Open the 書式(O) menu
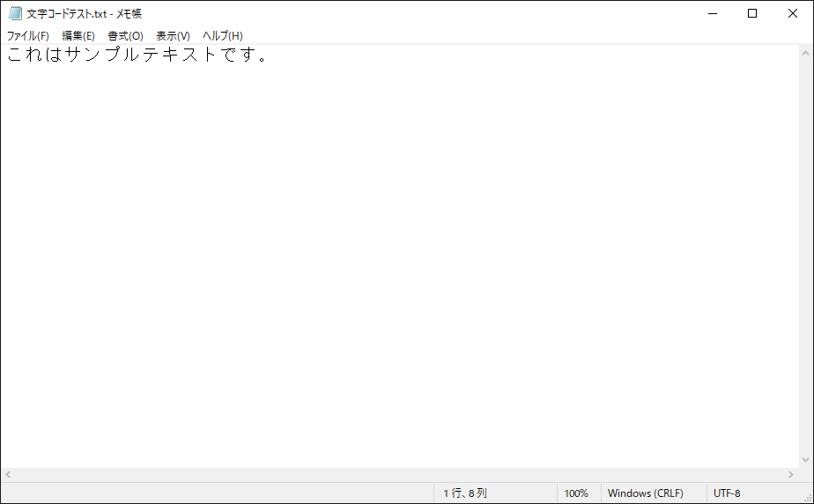The height and width of the screenshot is (504, 814). 125,36
